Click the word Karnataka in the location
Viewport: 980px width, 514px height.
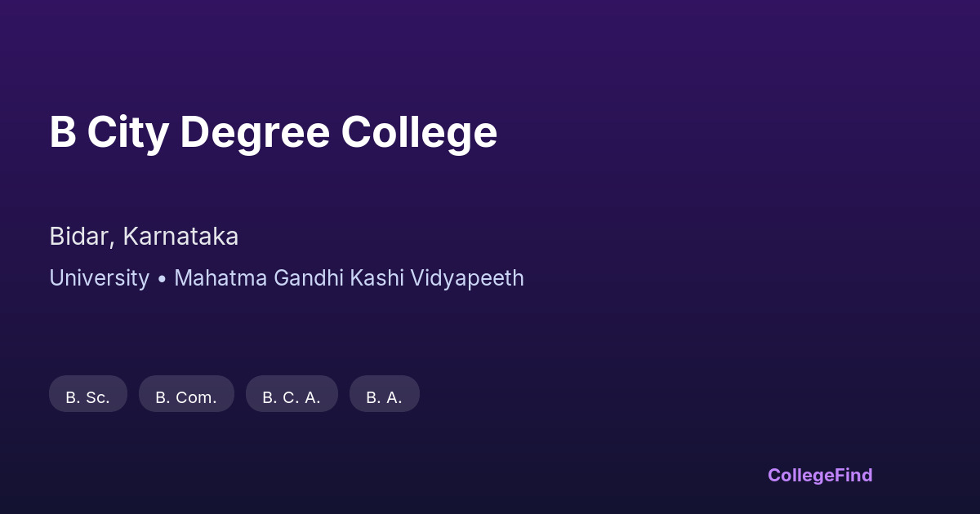pyautogui.click(x=180, y=237)
